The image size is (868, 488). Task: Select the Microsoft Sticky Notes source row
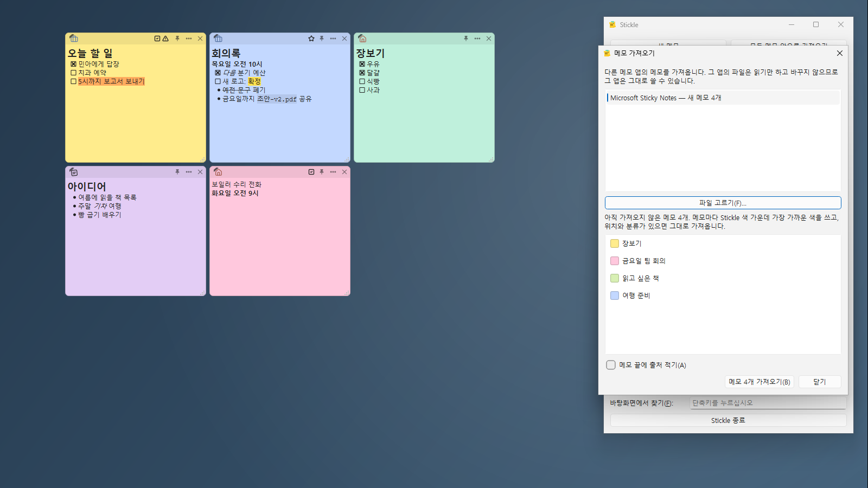click(x=723, y=98)
